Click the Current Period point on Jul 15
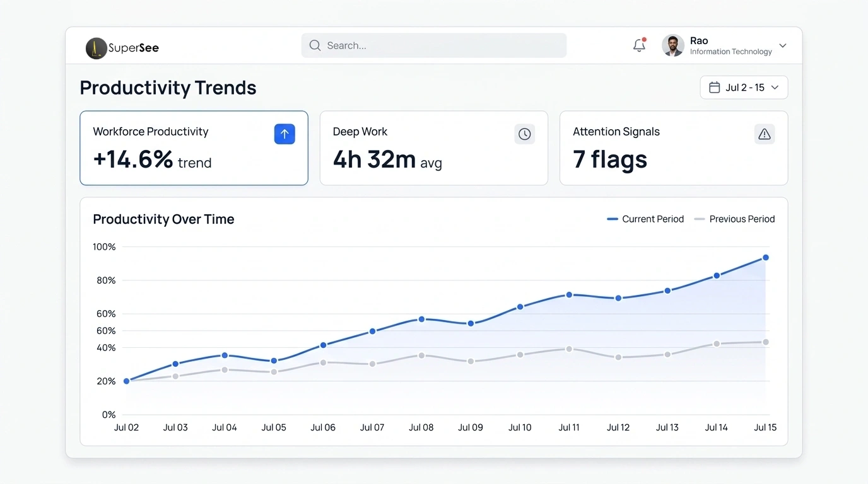Image resolution: width=868 pixels, height=484 pixels. click(x=766, y=257)
